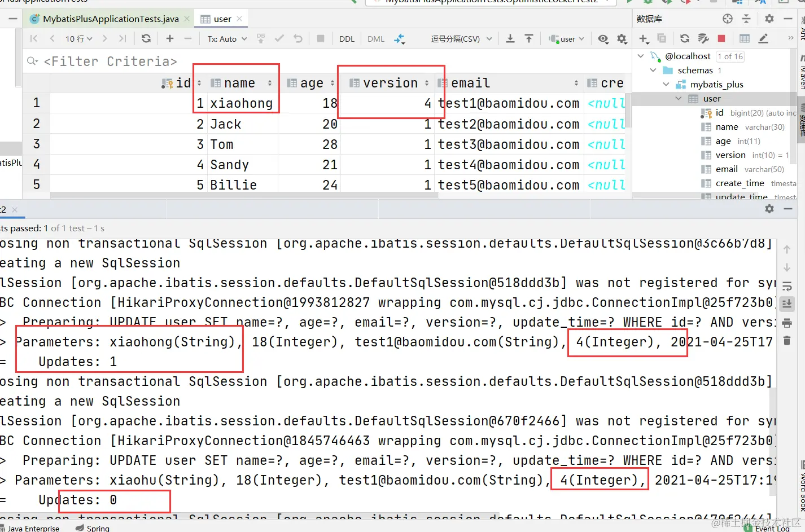Import data upload icon

pyautogui.click(x=529, y=38)
